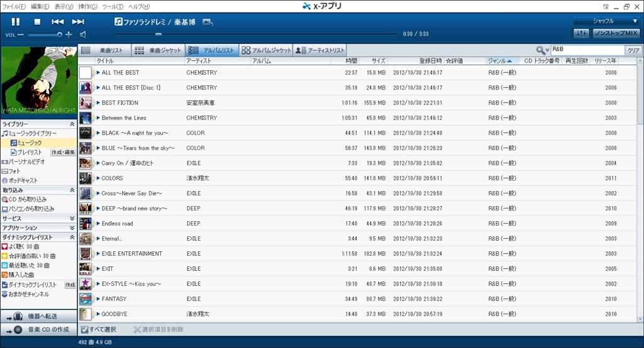644x348 pixels.
Task: Sort by the リリース年 column header
Action: [605, 61]
